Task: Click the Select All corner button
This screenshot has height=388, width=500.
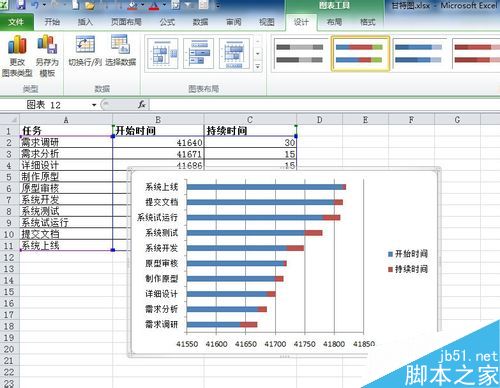Action: pyautogui.click(x=10, y=119)
